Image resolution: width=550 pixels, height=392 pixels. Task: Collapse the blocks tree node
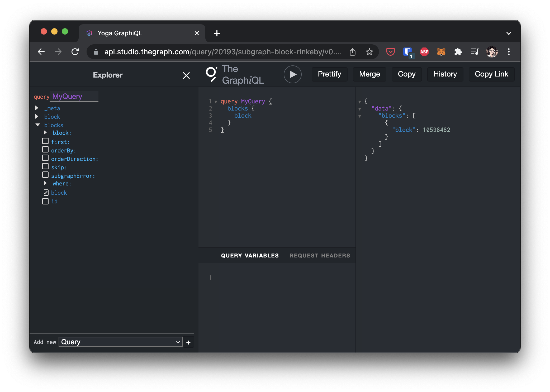[x=38, y=125]
